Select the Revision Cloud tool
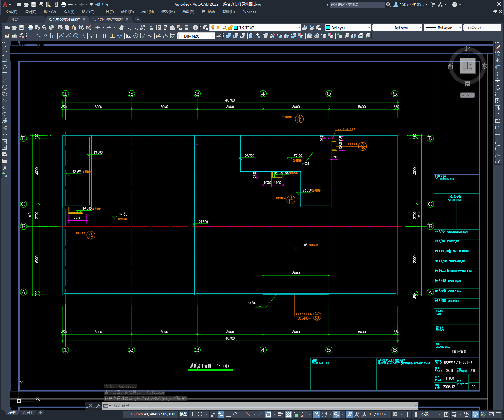The image size is (504, 420). [5, 94]
